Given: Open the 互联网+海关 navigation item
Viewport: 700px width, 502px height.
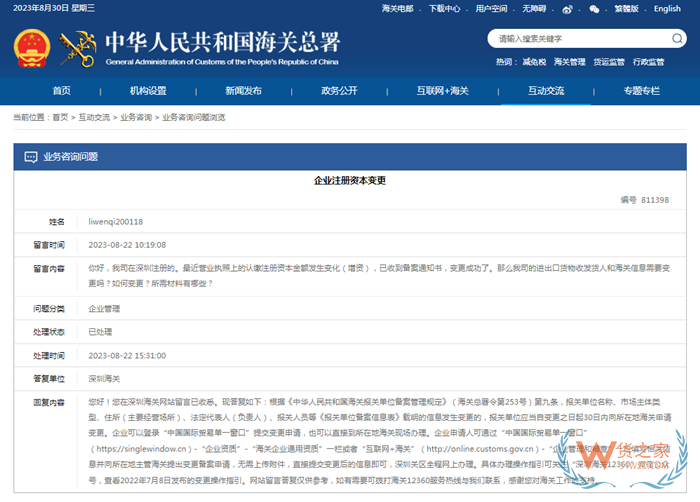Looking at the screenshot, I should tap(442, 91).
